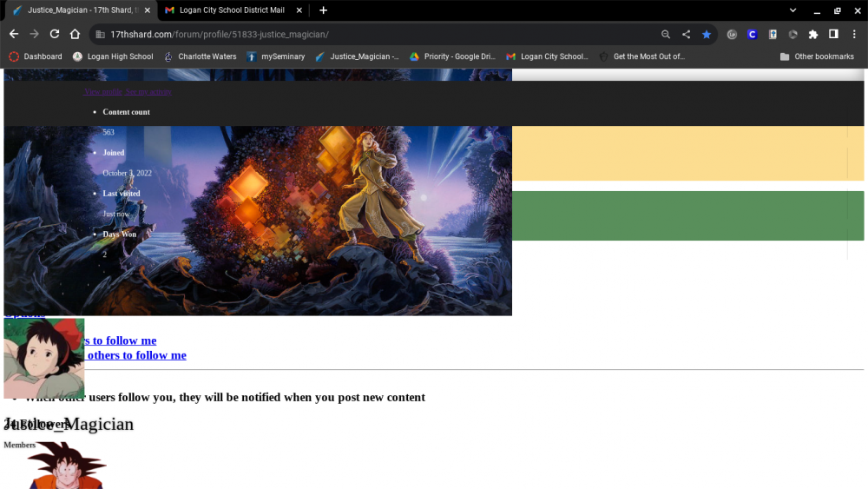Open the Justice_Magician bookmark
The image size is (868, 489).
tap(357, 56)
